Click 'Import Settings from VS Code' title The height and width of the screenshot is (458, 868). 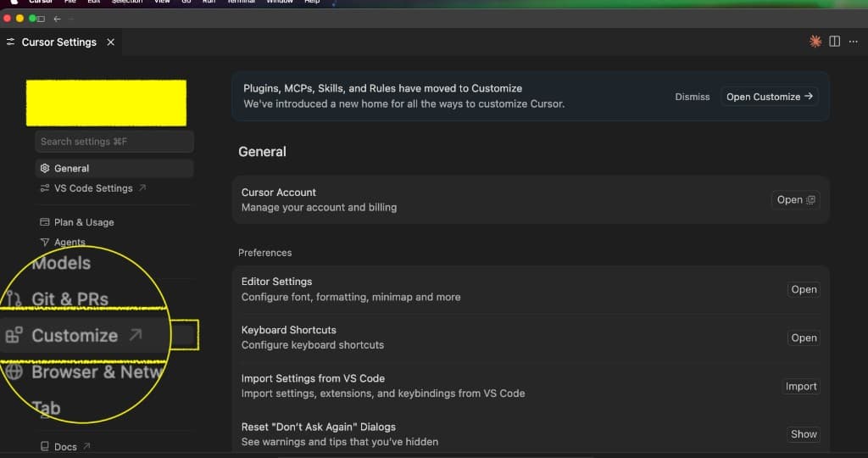click(x=313, y=378)
